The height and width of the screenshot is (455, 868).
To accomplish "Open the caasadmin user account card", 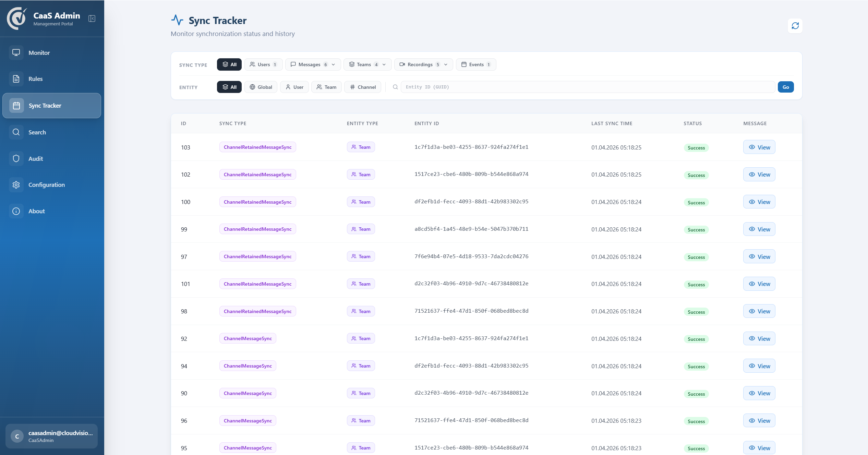I will 51,436.
